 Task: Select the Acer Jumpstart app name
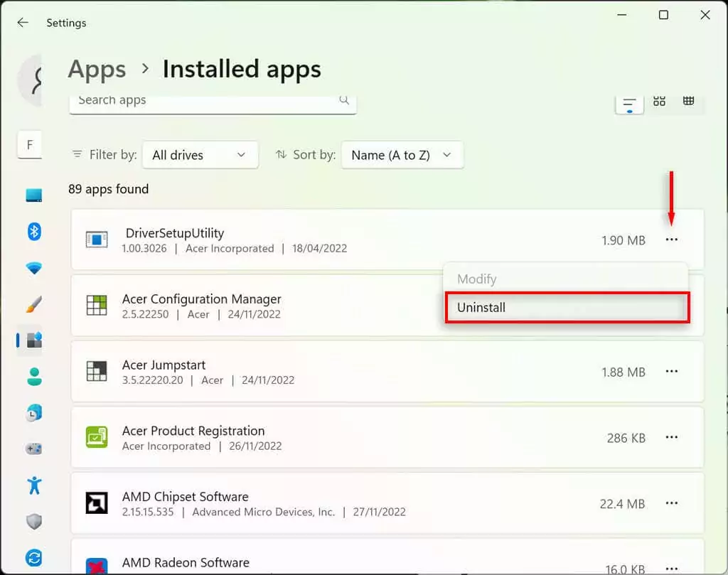(164, 365)
